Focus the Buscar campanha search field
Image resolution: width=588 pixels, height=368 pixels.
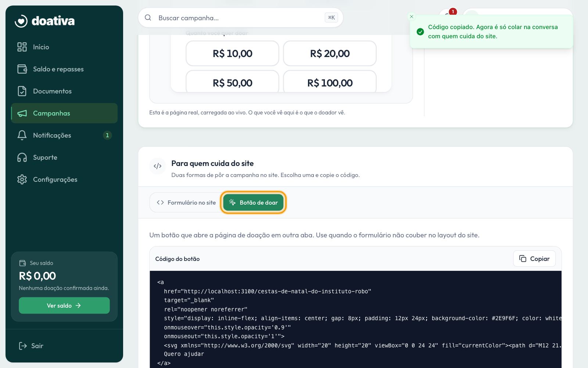[x=240, y=18]
